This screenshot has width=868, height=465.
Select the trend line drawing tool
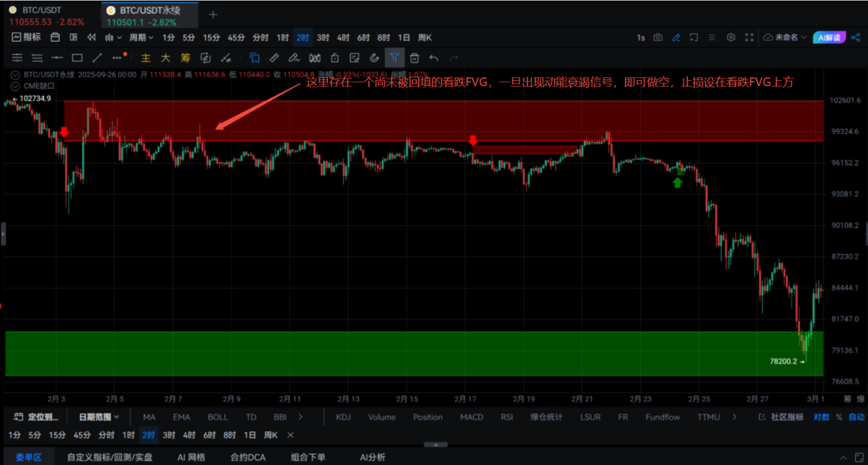pos(97,58)
